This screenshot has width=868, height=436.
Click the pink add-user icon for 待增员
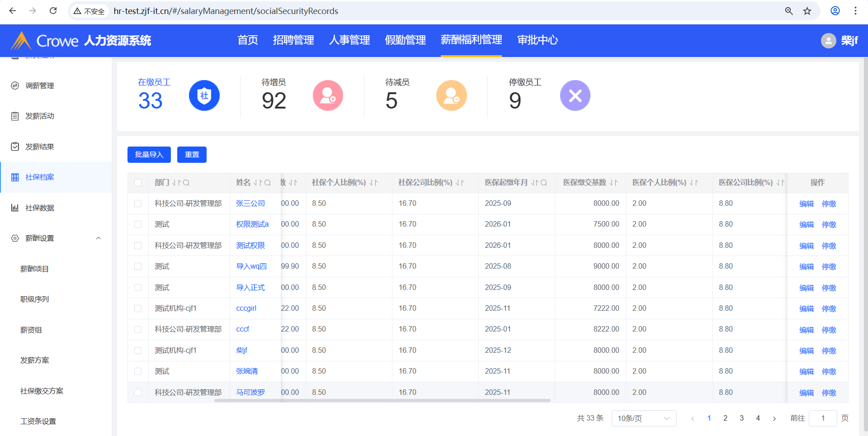[x=328, y=95]
